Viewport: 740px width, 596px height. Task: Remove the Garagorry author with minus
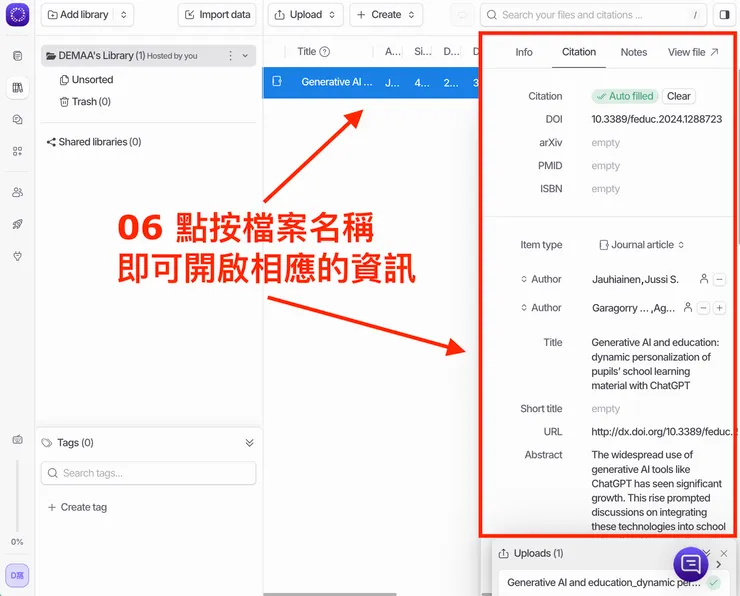(x=703, y=308)
